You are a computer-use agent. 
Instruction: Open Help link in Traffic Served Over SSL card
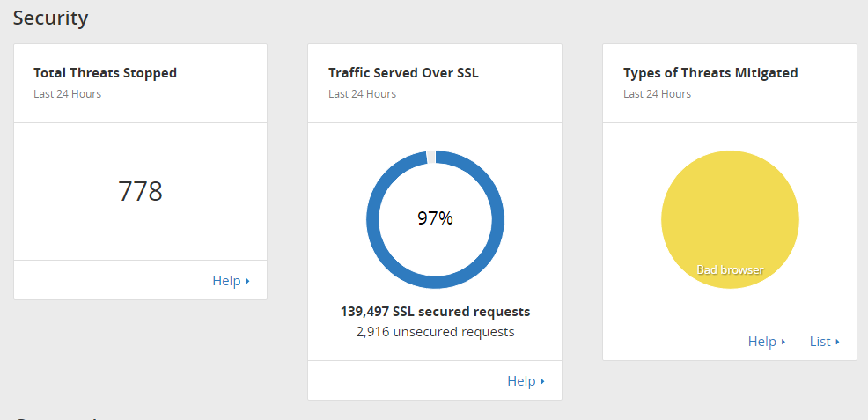tap(521, 381)
